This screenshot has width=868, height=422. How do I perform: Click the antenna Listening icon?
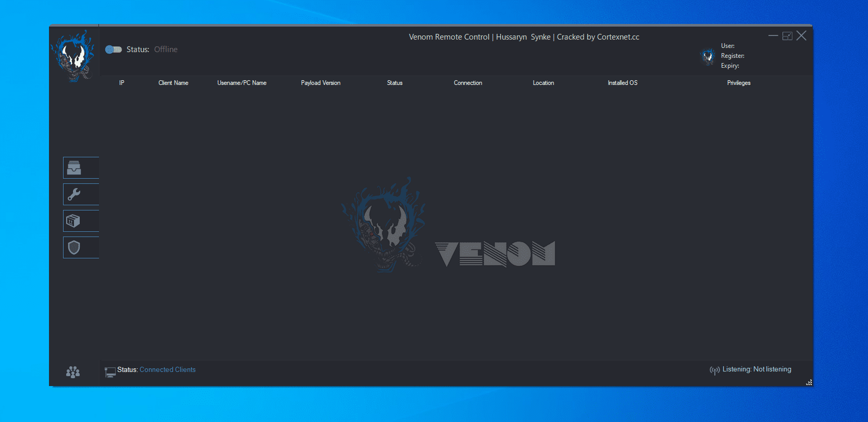(x=714, y=370)
